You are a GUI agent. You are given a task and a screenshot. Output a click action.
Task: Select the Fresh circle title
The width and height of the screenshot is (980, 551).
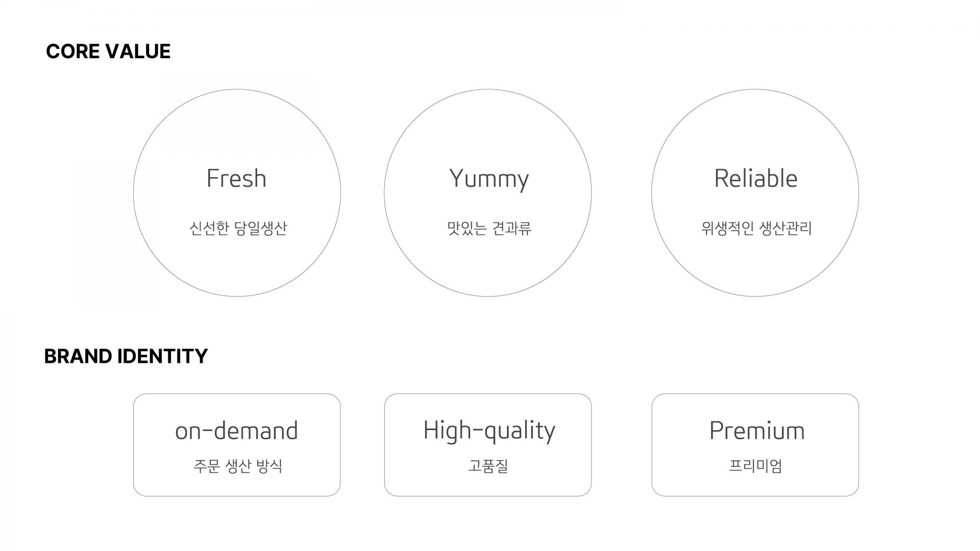tap(236, 179)
